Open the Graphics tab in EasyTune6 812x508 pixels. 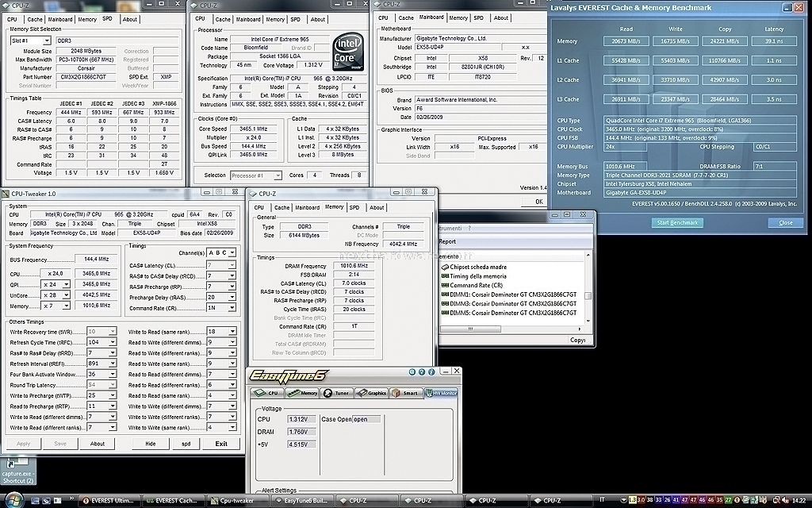point(372,393)
